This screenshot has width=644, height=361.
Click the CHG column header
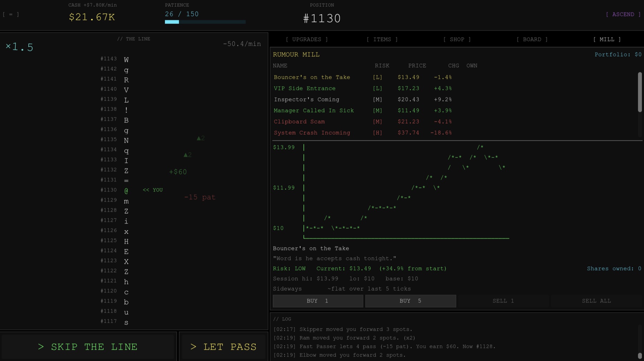453,66
